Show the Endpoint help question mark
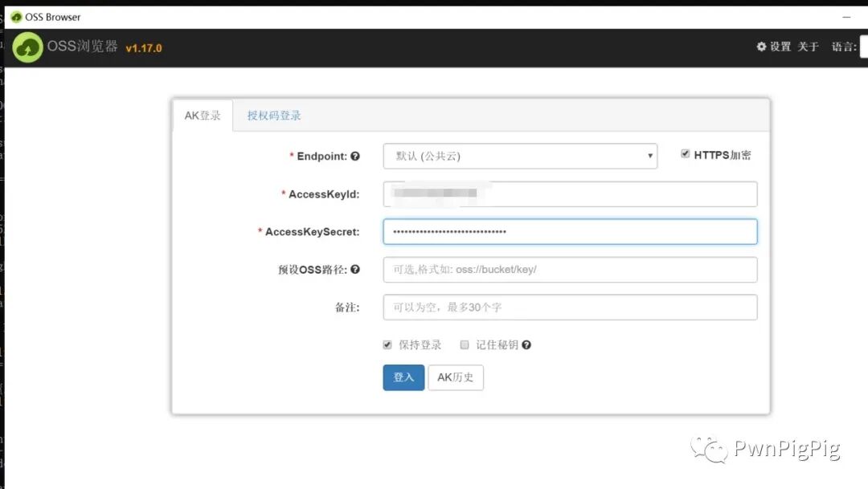Viewport: 868px width, 489px height. [355, 156]
